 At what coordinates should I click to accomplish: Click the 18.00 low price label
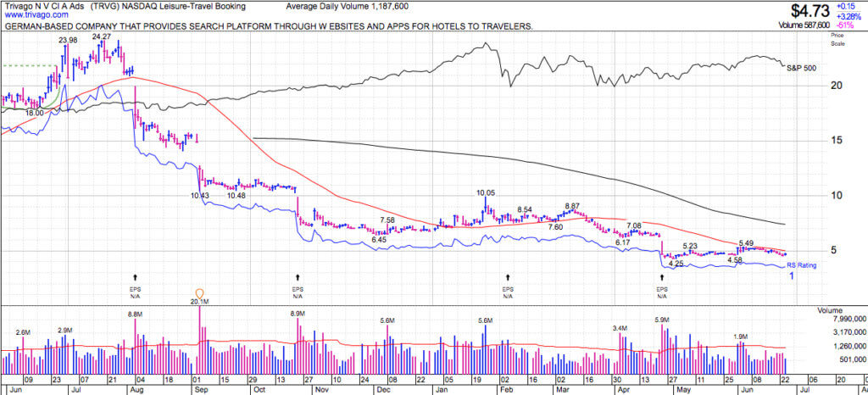click(35, 113)
